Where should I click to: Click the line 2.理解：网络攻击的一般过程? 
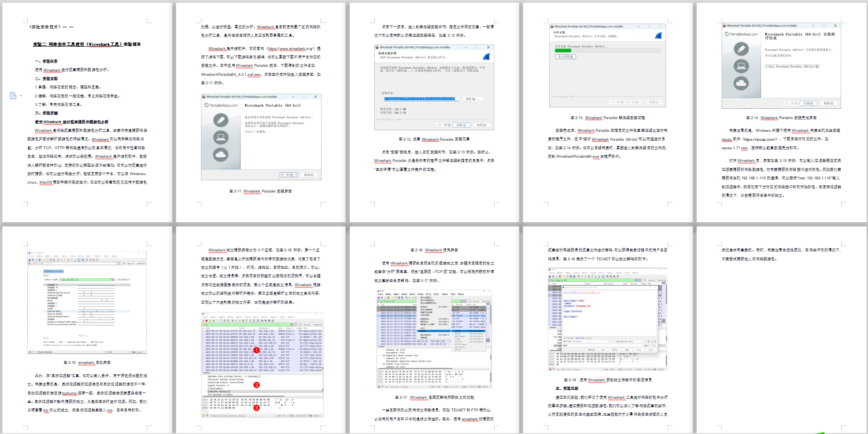point(77,96)
